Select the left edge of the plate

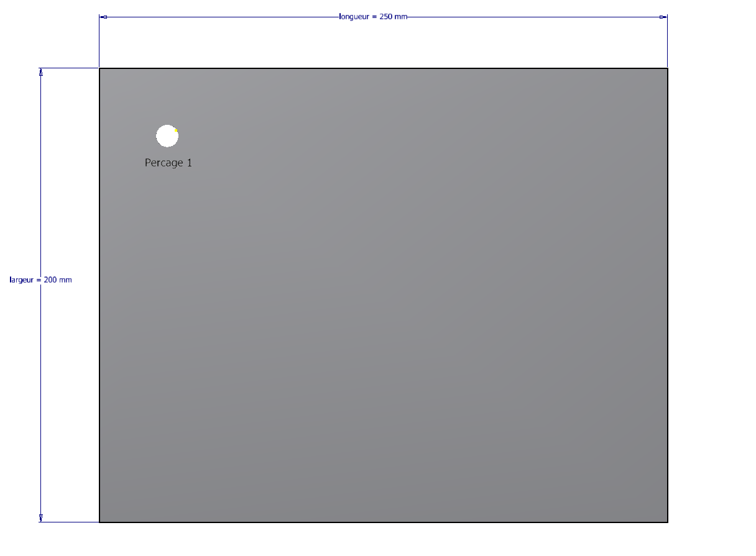(99, 295)
